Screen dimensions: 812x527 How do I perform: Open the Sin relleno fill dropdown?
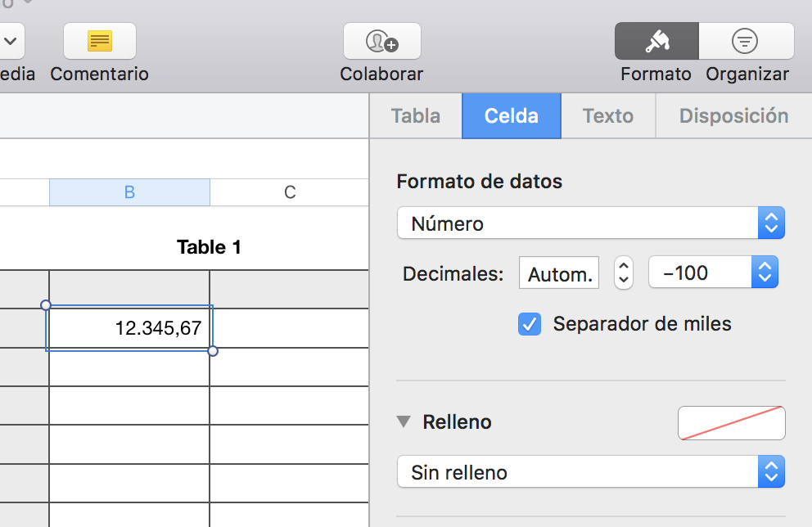[x=590, y=472]
